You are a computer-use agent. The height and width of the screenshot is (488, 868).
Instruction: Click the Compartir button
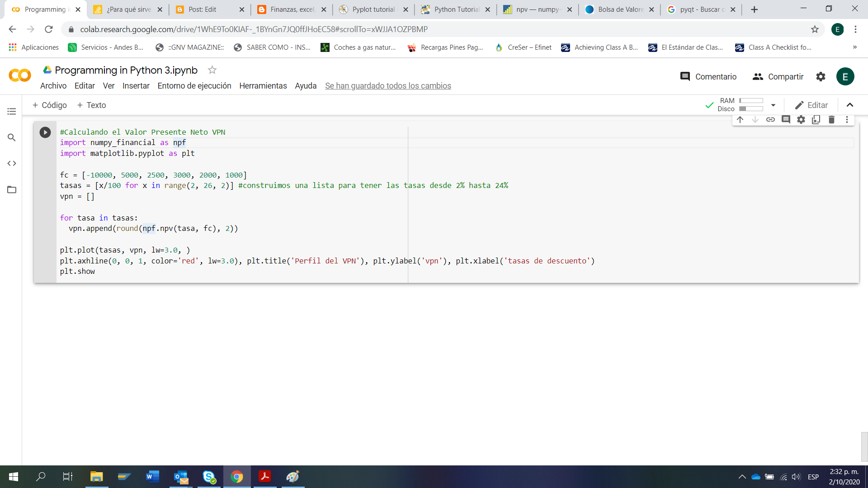click(x=778, y=77)
